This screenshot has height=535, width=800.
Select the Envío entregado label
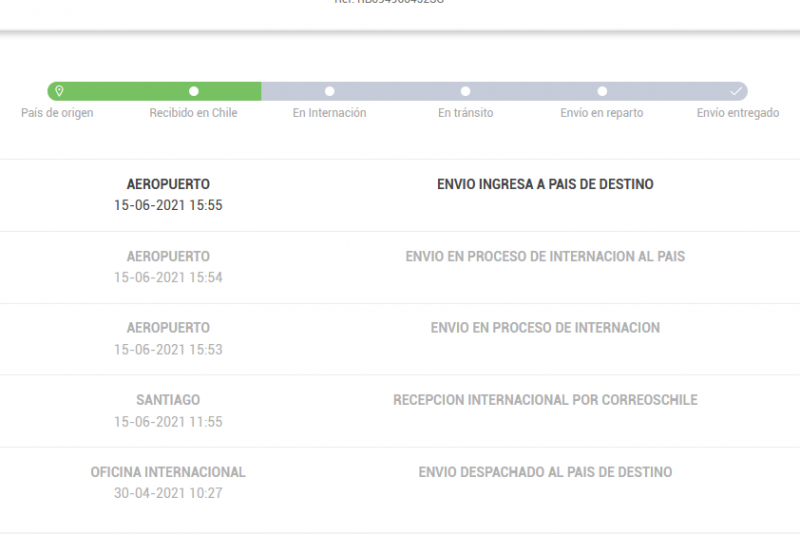(x=737, y=113)
